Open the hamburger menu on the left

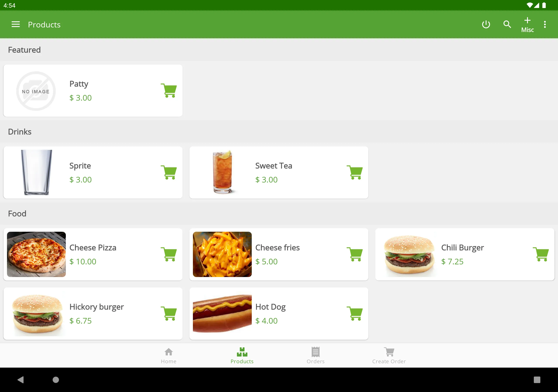coord(16,24)
